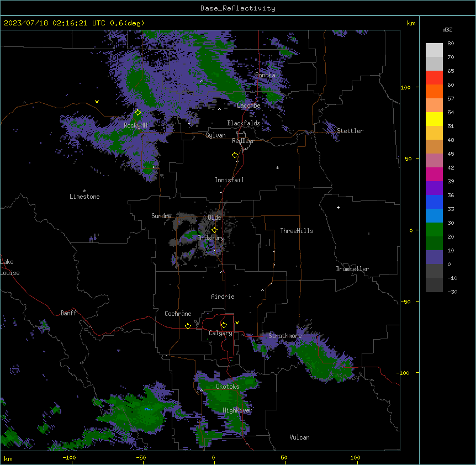The image size is (476, 465).
Task: Click the yellow diamond marker southwest of RedDeer
Action: [235, 155]
